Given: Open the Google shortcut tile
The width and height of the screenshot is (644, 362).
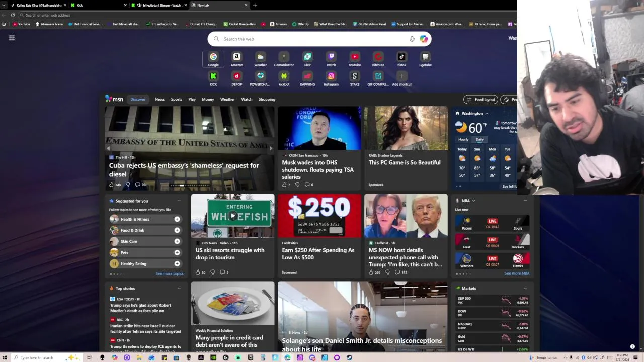Looking at the screenshot, I should click(x=213, y=59).
